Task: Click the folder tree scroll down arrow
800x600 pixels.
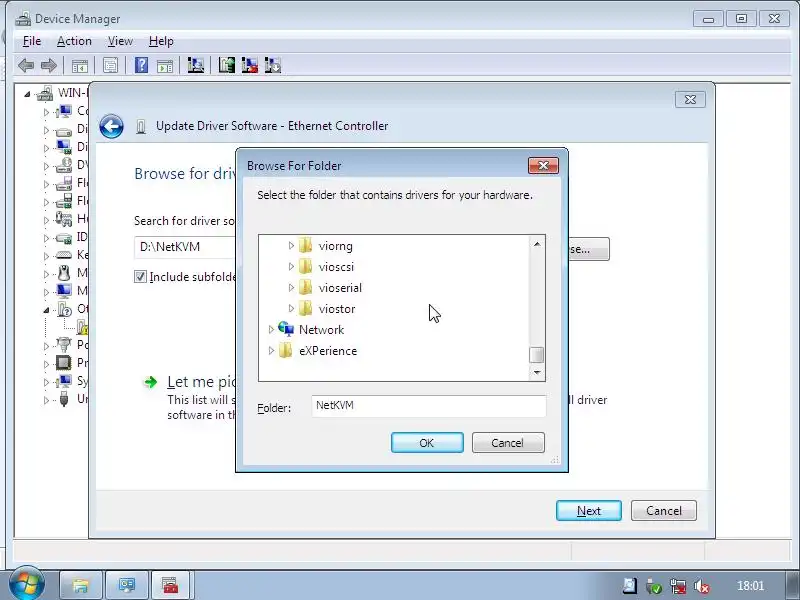Action: click(x=537, y=372)
